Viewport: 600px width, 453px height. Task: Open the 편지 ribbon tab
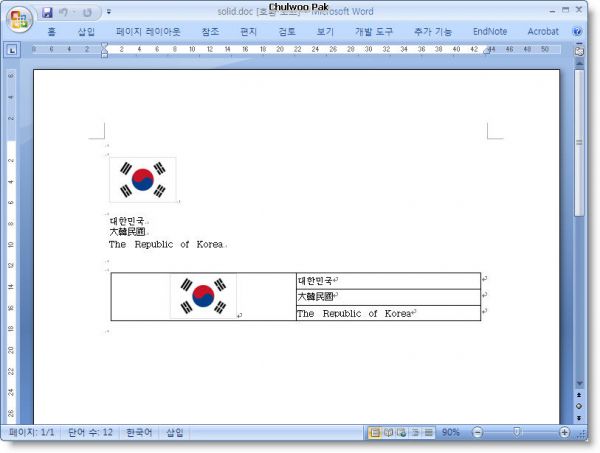click(x=248, y=31)
